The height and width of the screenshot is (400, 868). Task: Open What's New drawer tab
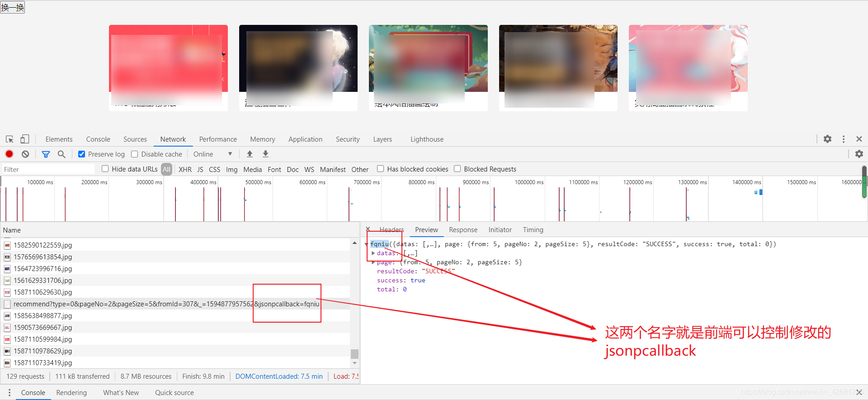coord(121,393)
